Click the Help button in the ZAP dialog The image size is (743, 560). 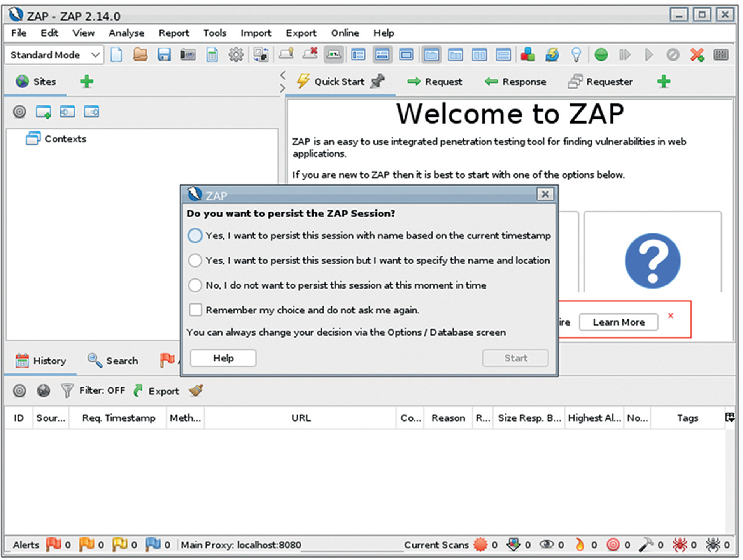pyautogui.click(x=223, y=358)
